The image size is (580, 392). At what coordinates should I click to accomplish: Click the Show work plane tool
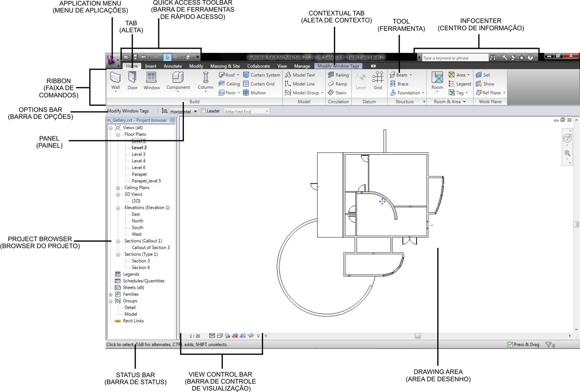pyautogui.click(x=485, y=84)
